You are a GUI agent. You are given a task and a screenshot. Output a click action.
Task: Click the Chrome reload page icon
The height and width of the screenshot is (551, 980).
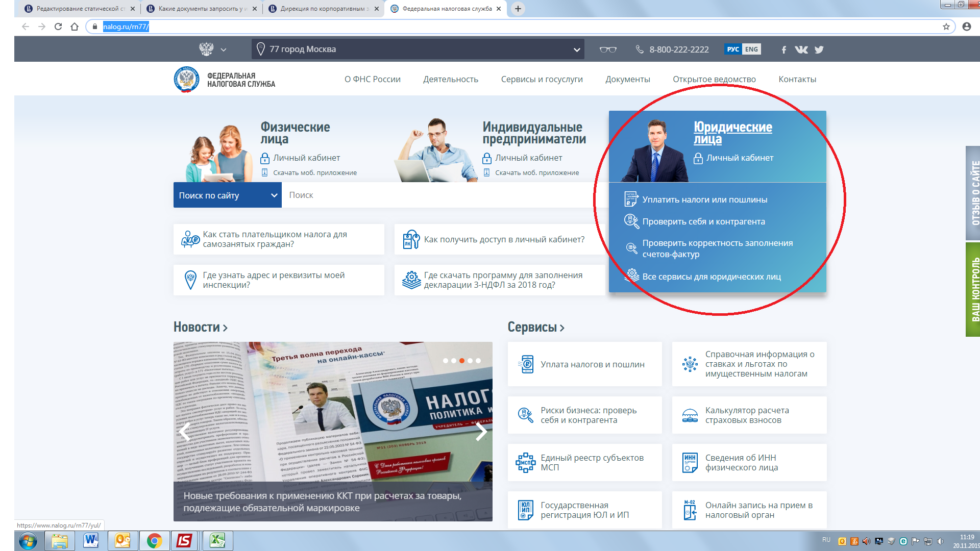tap(58, 27)
